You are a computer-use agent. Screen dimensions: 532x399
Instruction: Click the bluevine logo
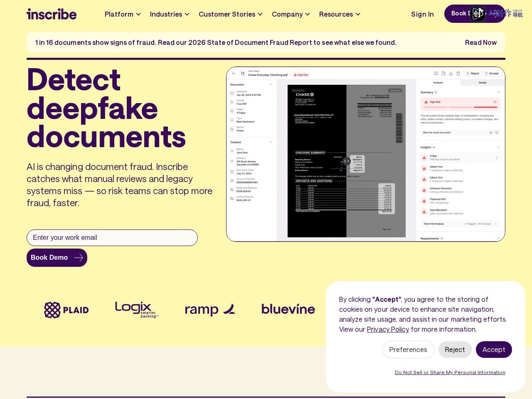click(x=288, y=309)
